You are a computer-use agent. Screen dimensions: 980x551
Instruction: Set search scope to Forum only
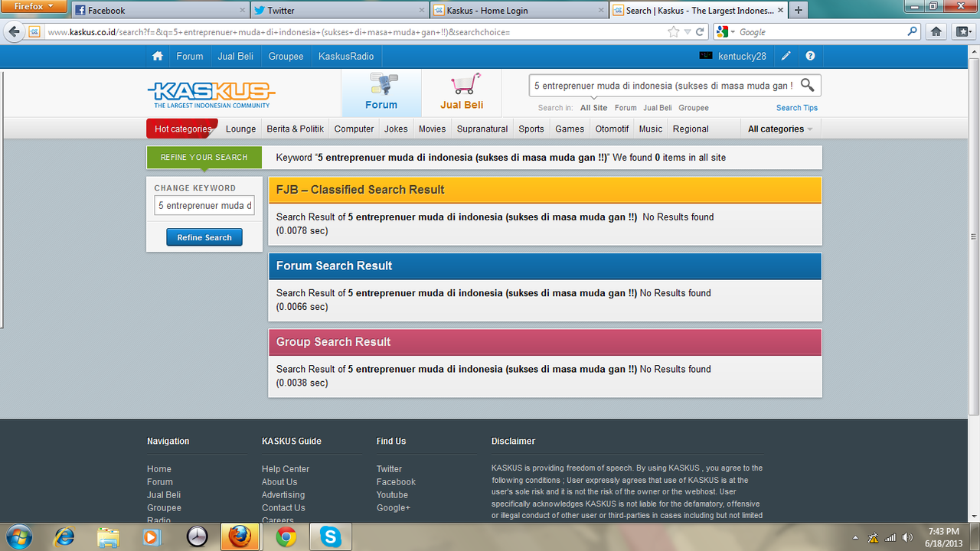(626, 108)
